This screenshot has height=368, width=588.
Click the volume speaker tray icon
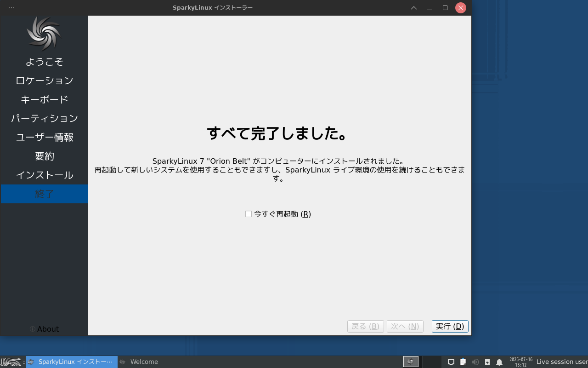tap(475, 362)
